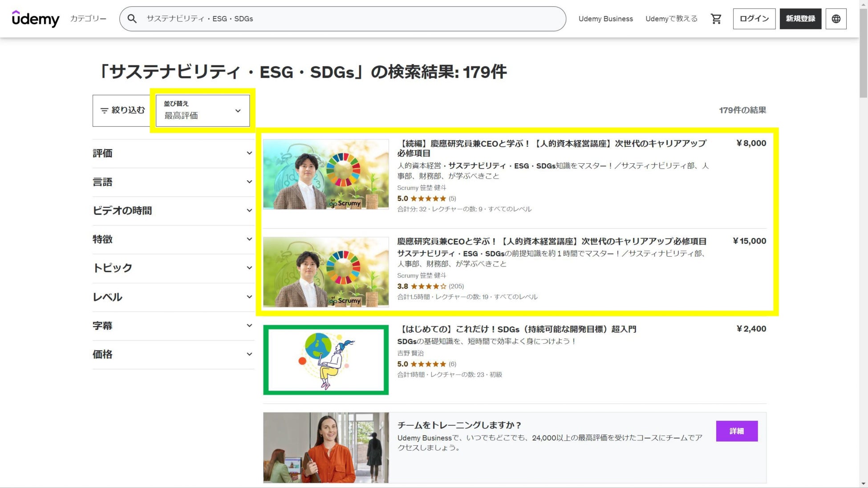Image resolution: width=868 pixels, height=488 pixels.
Task: Open the SDGs 超入門 course thumbnail
Action: click(x=326, y=360)
